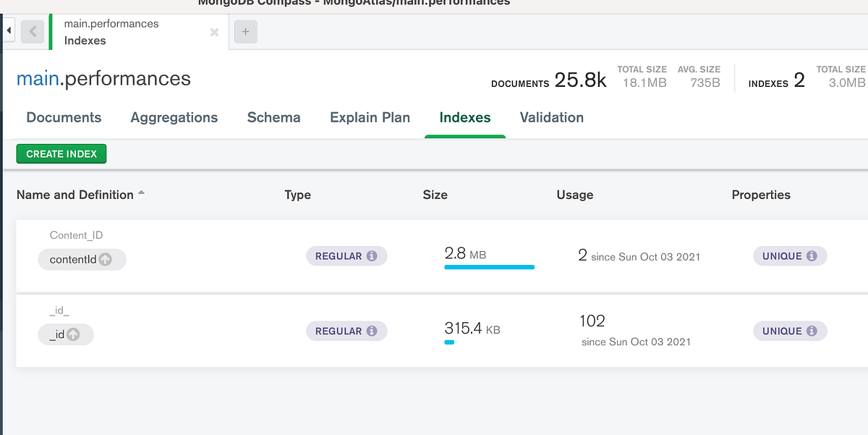Click the main.performances collection title
Image resolution: width=868 pixels, height=435 pixels.
[103, 76]
